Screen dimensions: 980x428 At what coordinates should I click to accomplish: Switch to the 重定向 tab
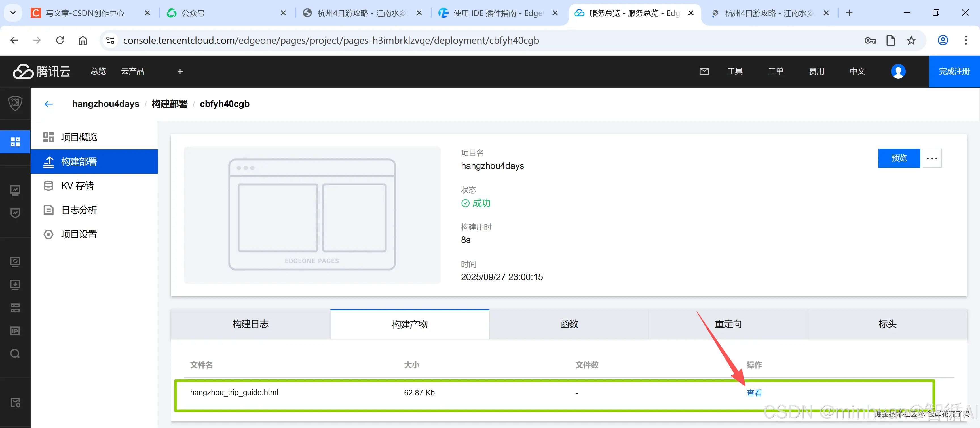[728, 324]
